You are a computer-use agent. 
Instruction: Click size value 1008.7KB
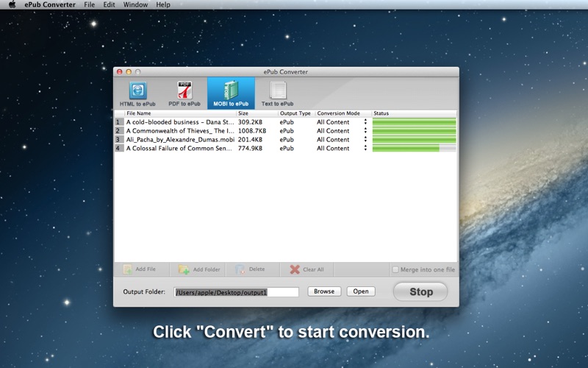tap(252, 131)
